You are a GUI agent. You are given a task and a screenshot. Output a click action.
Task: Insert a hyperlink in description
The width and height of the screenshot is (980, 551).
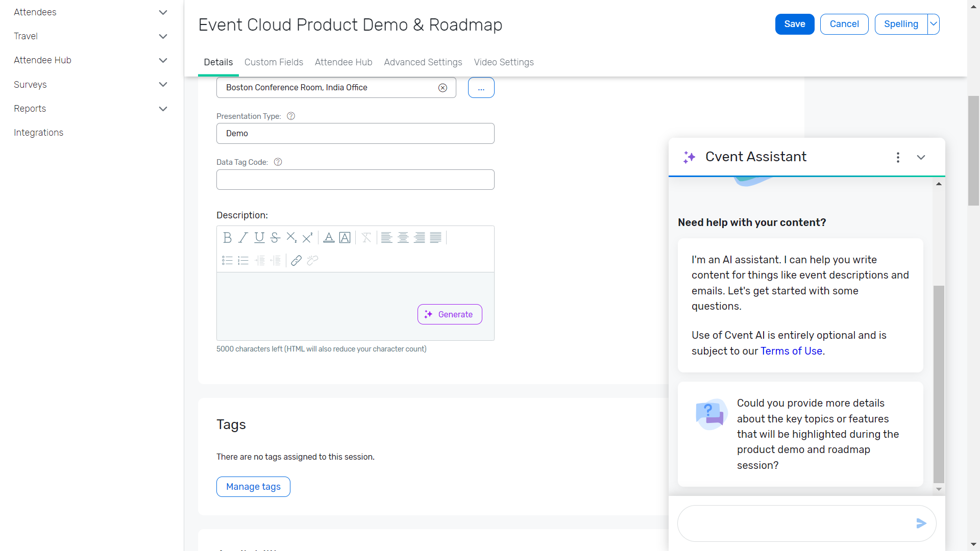(297, 261)
